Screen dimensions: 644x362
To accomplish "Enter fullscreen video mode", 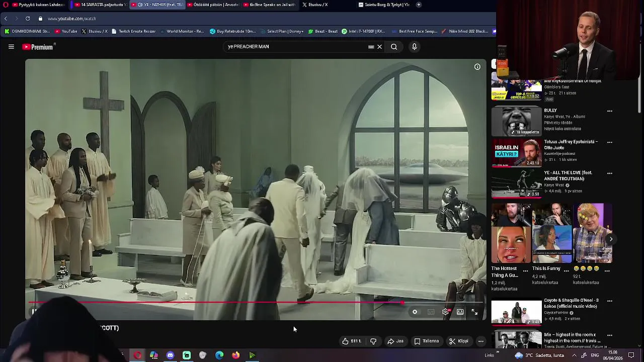I will (x=474, y=312).
